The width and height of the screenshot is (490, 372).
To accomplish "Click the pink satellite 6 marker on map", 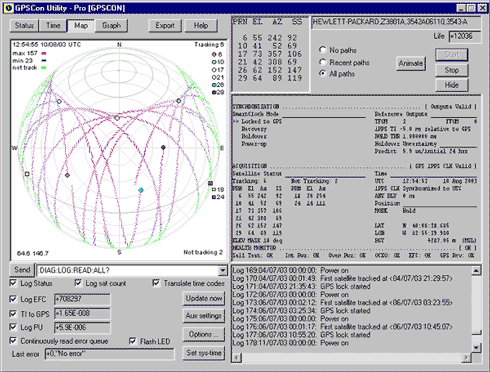I will tap(67, 175).
